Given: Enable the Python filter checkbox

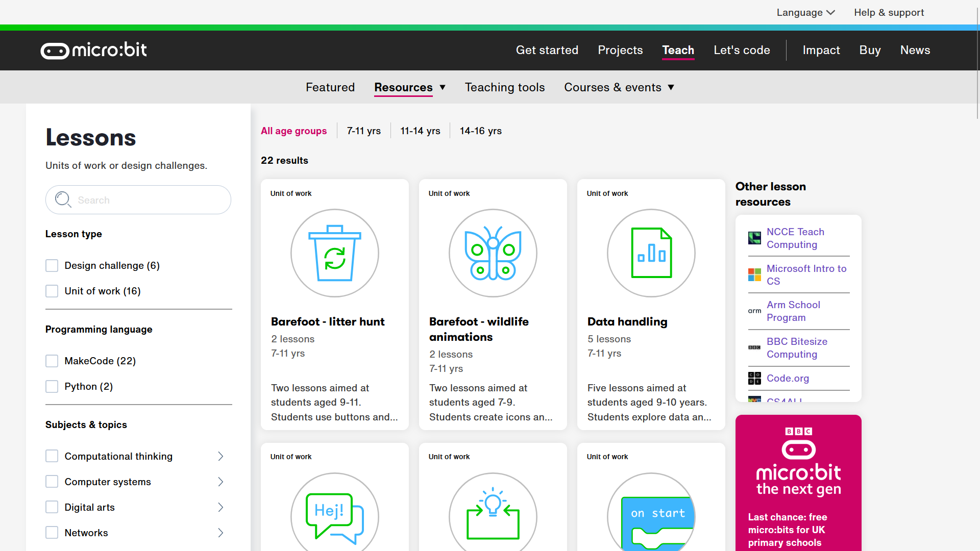Looking at the screenshot, I should [x=52, y=386].
